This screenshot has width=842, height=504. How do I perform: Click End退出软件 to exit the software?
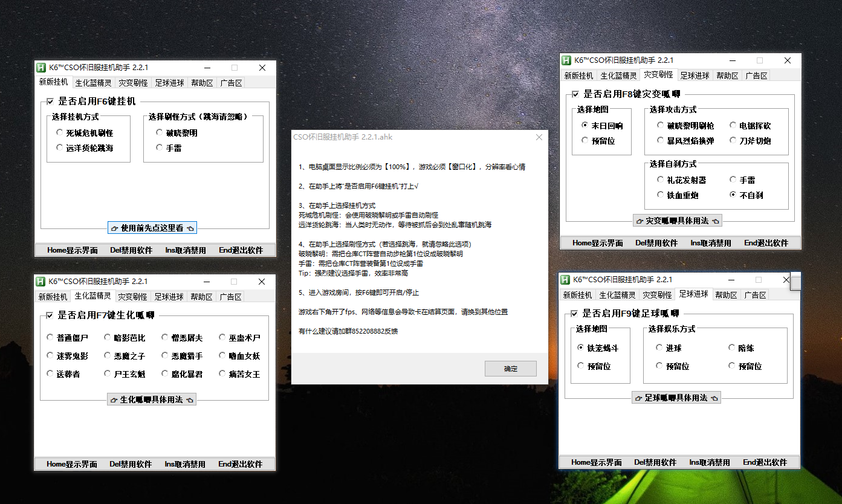pos(241,249)
